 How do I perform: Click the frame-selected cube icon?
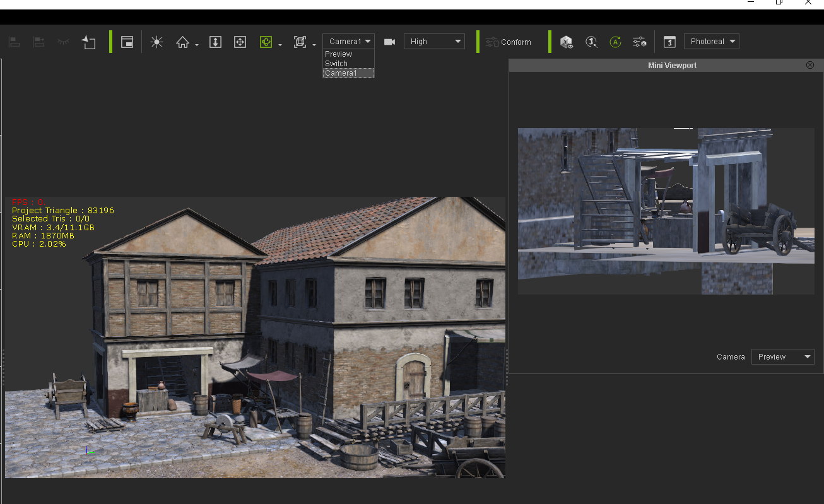(300, 42)
